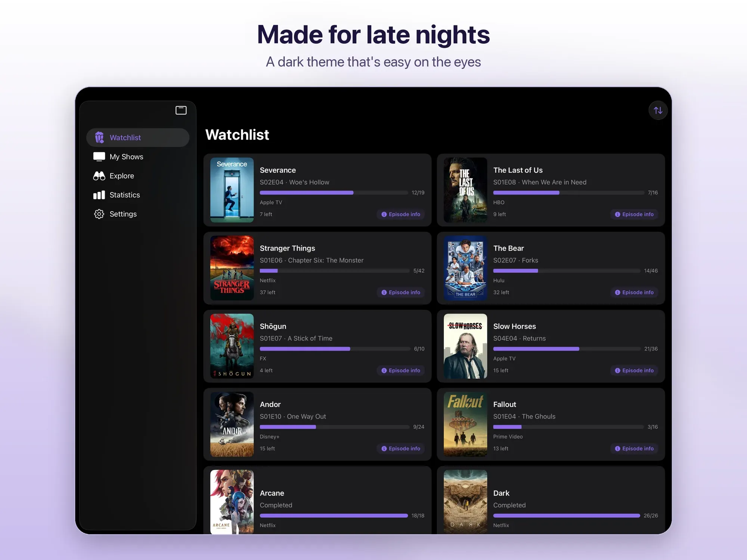This screenshot has height=560, width=747.
Task: Click the "Stranger Things" title text
Action: 288,248
